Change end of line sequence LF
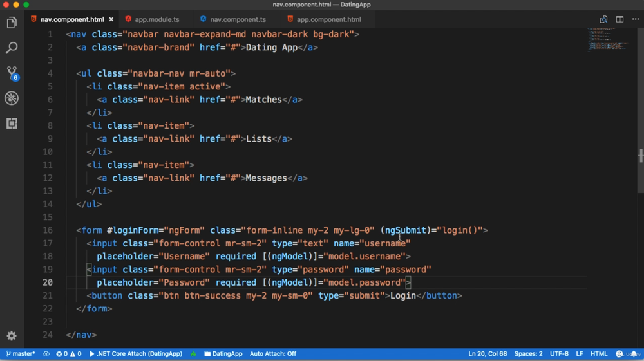Screen dimensions: 644x361 pos(579,354)
